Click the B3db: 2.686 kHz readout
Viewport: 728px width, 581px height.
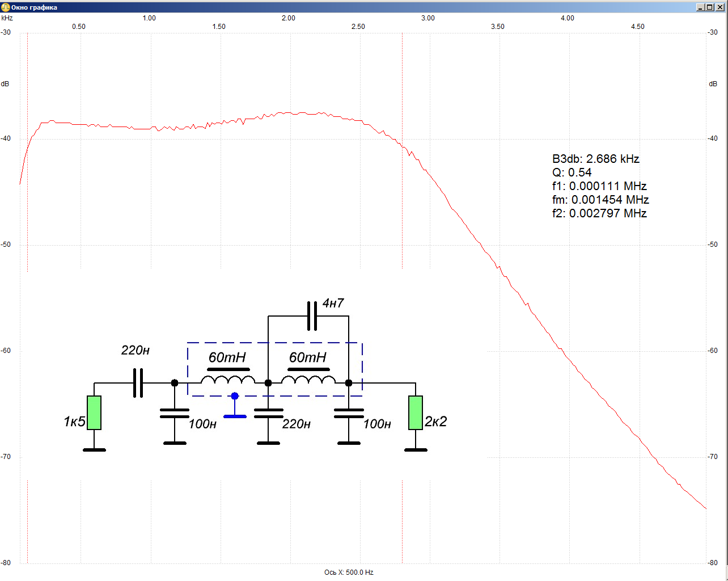595,159
